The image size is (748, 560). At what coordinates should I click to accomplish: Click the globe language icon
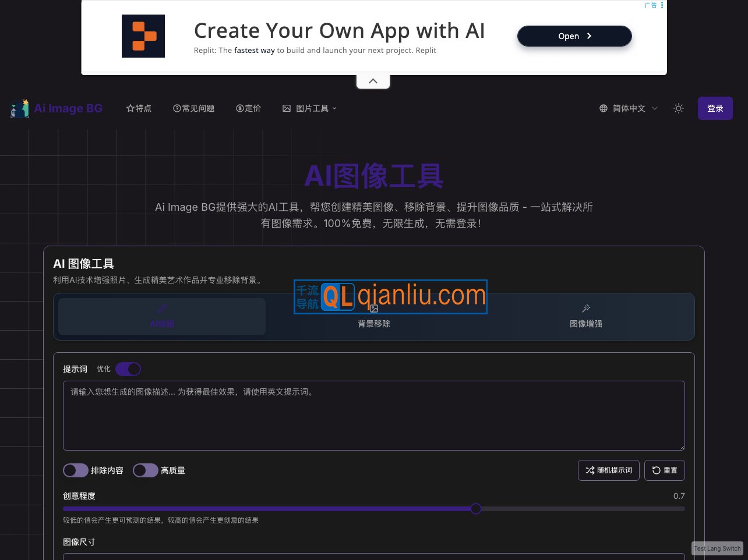604,108
